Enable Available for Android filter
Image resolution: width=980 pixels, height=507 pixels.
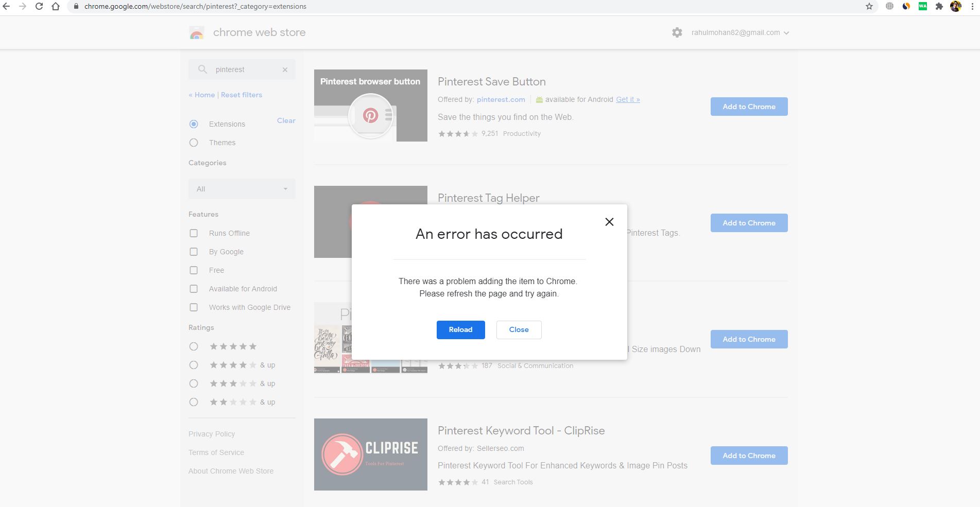[194, 289]
